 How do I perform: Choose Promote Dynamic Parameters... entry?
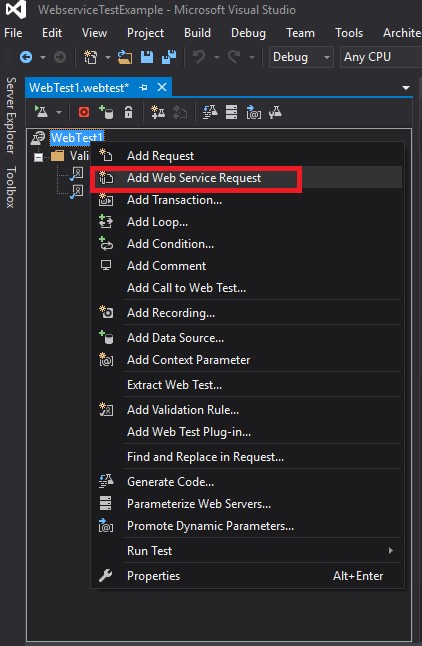[246, 526]
